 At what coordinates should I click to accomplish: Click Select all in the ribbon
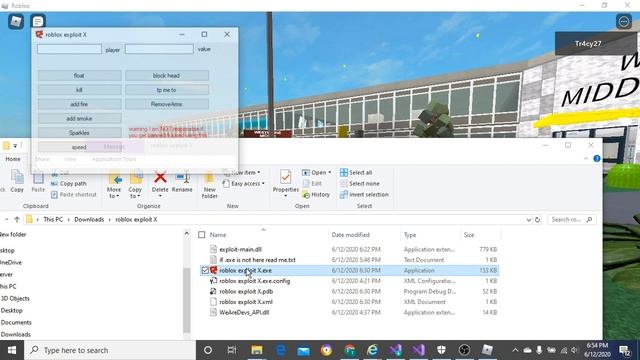click(x=356, y=173)
